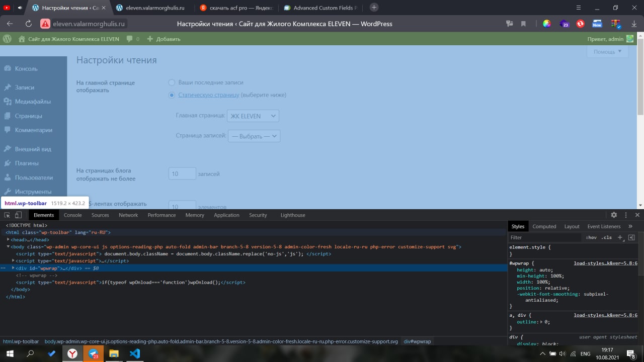Click the posts per page number field
644x362 pixels.
[x=182, y=173]
